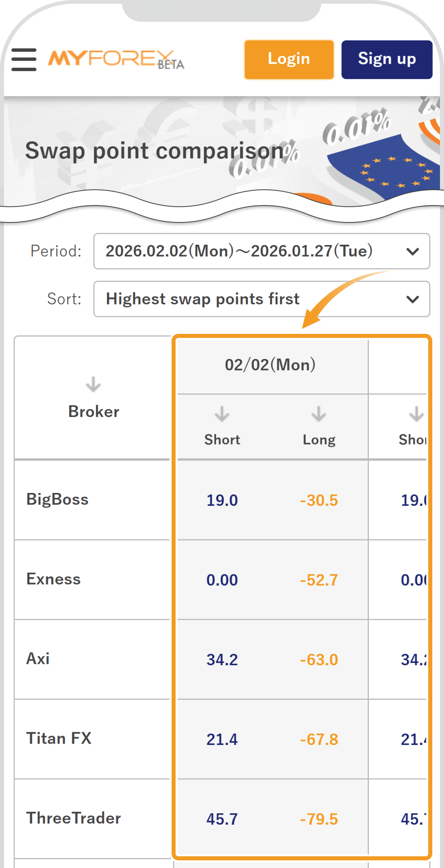Click the Period dropdown chevron arrow

tap(413, 252)
